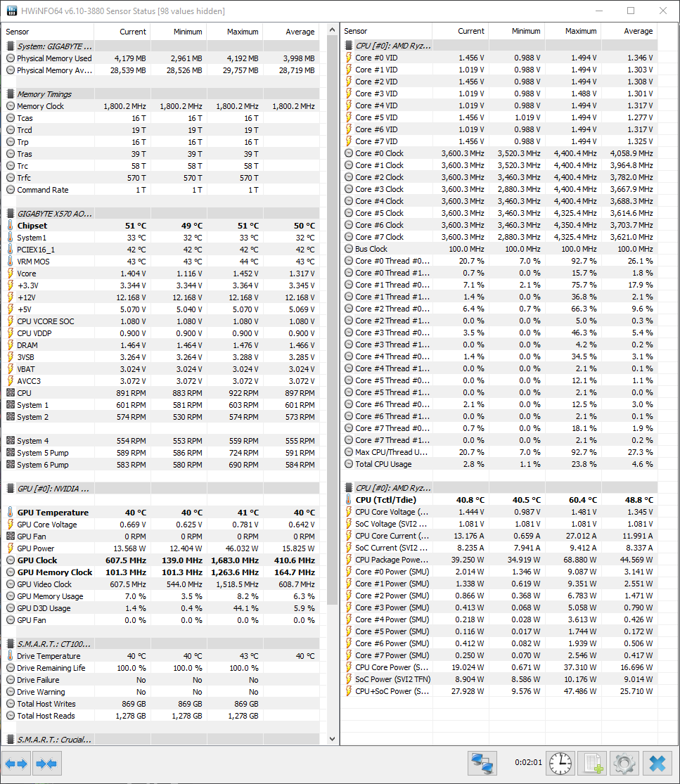The image size is (680, 784).
Task: Click the left panel Maximum column header
Action: coord(234,32)
